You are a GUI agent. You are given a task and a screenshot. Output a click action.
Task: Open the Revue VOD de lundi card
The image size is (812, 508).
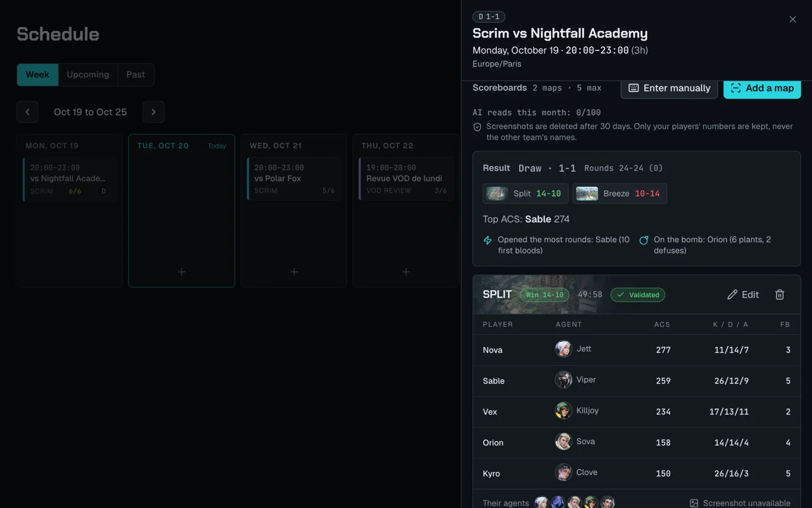pyautogui.click(x=406, y=179)
